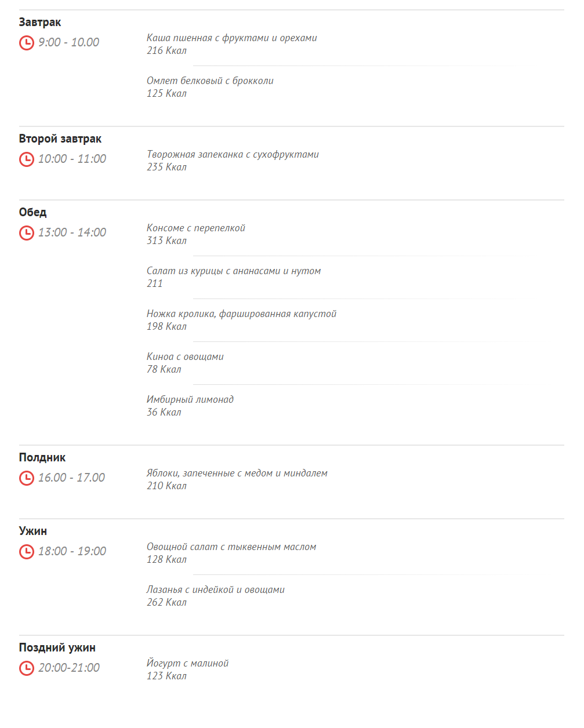Select the Завтрак section heading
Screen dimensions: 584x728
(40, 23)
